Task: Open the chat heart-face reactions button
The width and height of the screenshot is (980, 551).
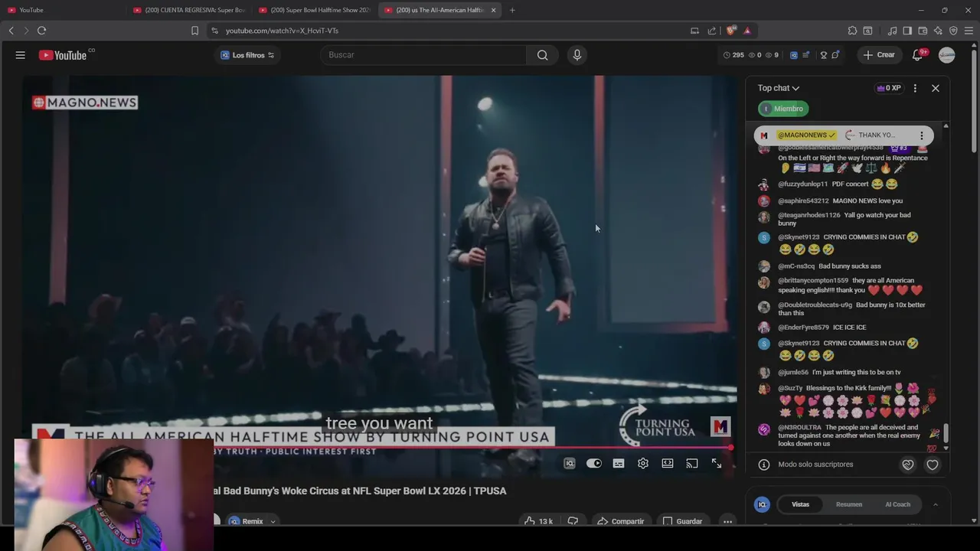Action: [x=908, y=465]
